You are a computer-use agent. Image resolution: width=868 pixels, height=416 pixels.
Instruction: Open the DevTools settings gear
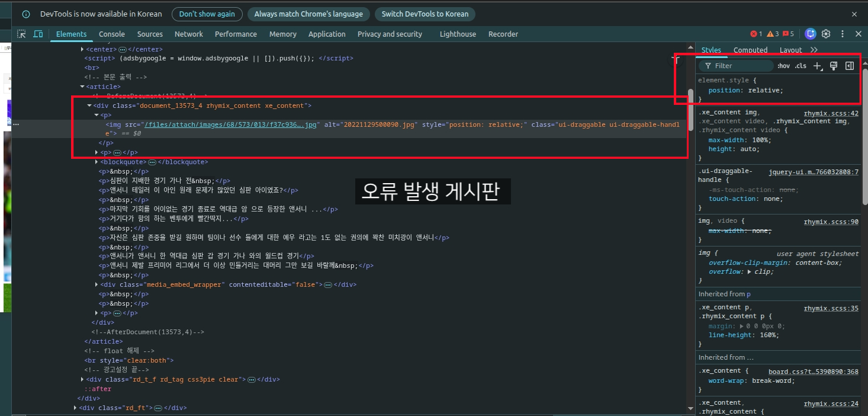(826, 34)
